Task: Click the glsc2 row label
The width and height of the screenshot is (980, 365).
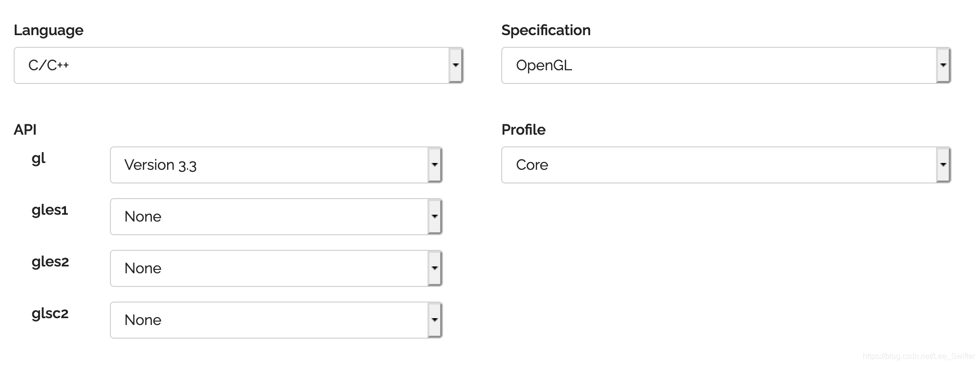Action: (x=50, y=313)
